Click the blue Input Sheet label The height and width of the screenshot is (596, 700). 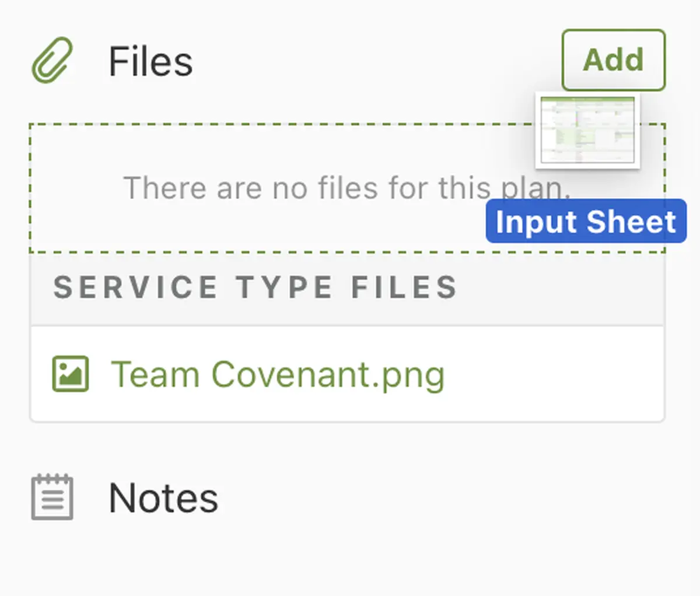point(586,221)
